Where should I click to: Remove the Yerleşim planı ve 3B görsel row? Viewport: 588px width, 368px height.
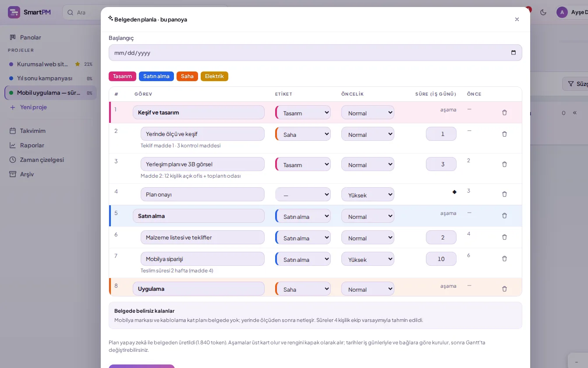504,164
